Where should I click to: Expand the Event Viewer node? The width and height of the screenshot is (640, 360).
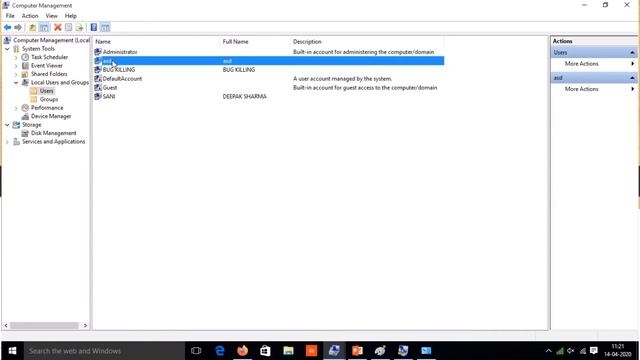point(16,66)
